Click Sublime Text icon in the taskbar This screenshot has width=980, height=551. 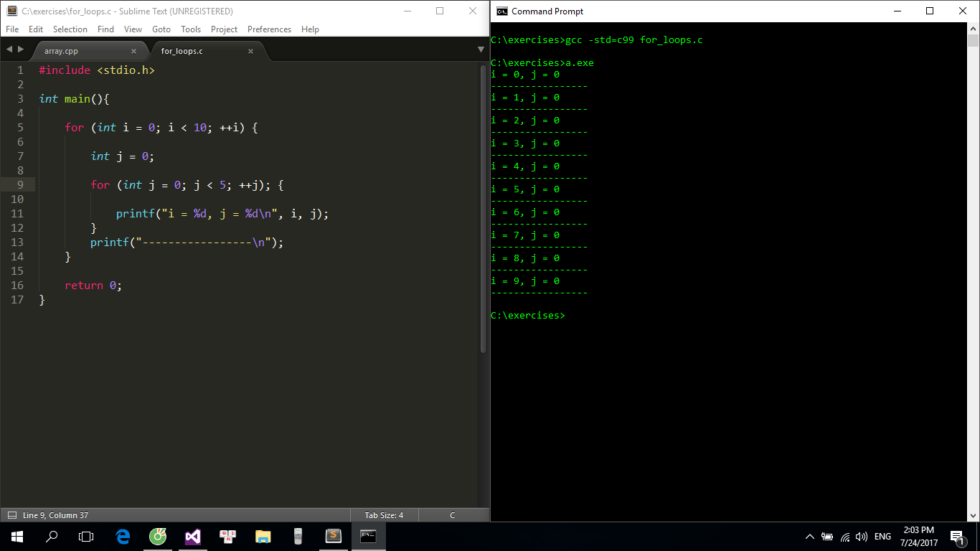(x=334, y=536)
